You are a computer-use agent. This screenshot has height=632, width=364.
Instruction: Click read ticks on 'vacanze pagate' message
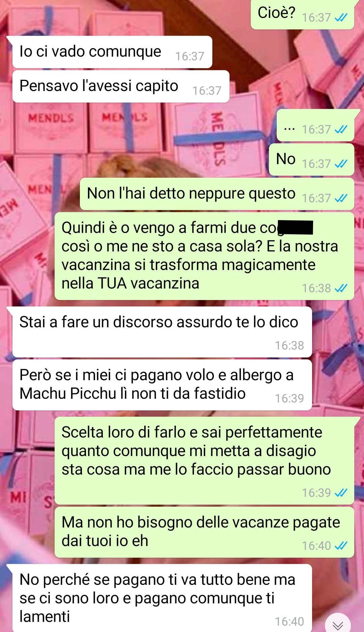pyautogui.click(x=341, y=546)
